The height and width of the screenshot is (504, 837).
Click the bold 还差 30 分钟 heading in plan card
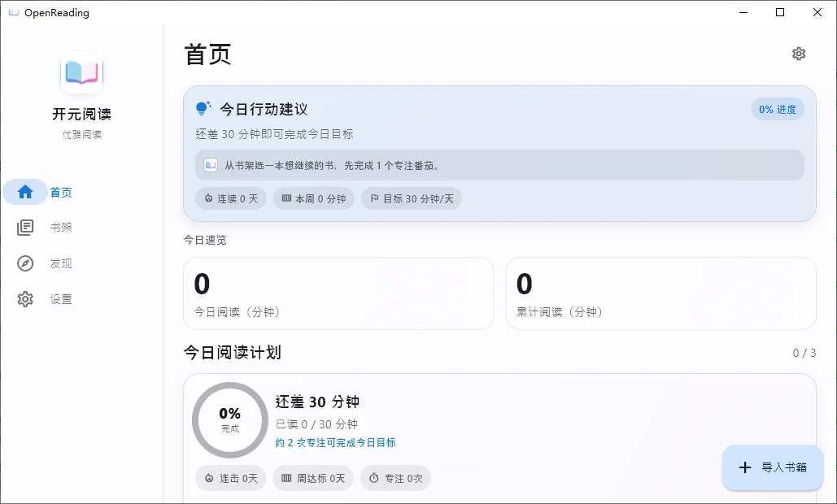tap(317, 402)
